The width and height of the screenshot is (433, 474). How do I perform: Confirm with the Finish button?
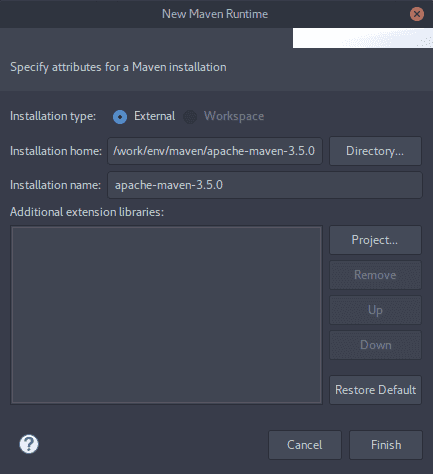(386, 445)
